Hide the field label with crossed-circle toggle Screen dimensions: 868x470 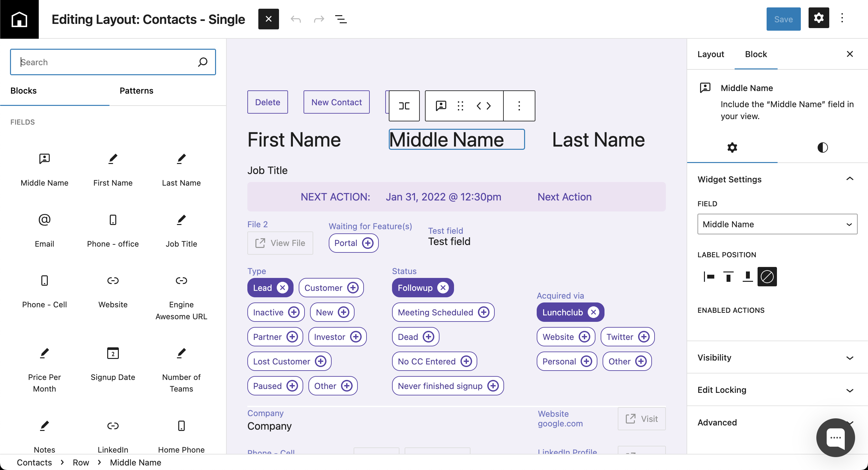tap(767, 276)
